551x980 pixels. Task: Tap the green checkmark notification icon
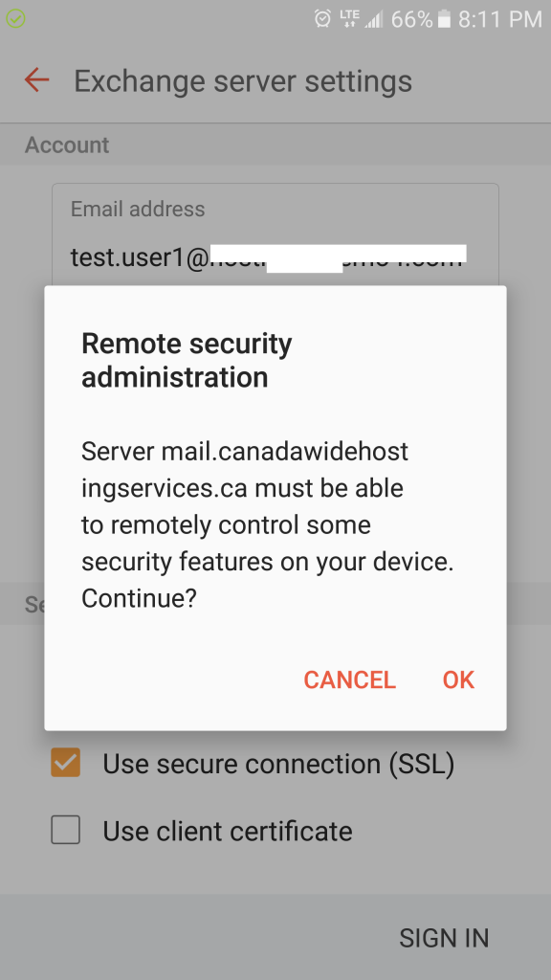coord(15,19)
